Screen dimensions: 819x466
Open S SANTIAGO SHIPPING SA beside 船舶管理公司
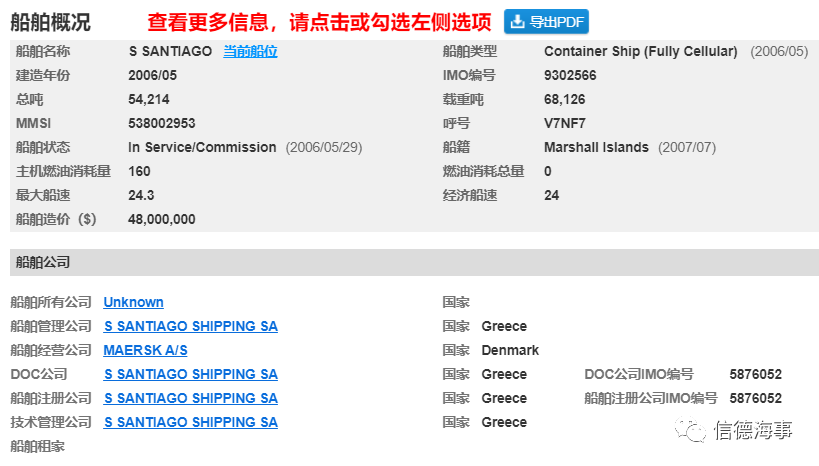[x=191, y=326]
